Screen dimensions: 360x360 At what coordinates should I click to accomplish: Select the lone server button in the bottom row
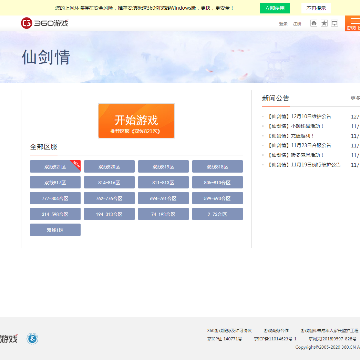[55, 230]
